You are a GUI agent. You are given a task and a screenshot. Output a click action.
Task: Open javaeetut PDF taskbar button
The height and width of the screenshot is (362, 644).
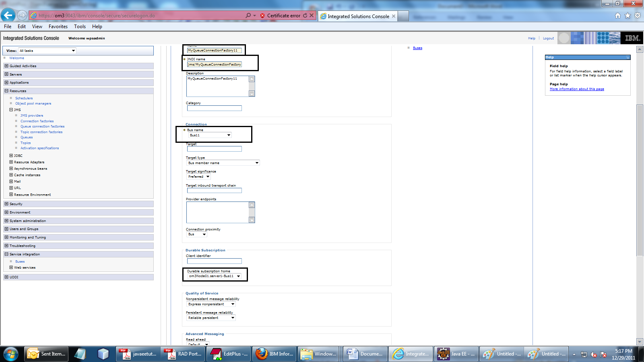tap(138, 354)
